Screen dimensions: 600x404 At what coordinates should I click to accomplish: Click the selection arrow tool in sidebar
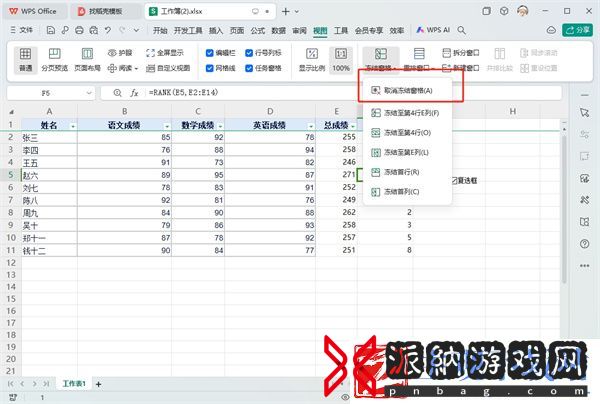tap(584, 112)
